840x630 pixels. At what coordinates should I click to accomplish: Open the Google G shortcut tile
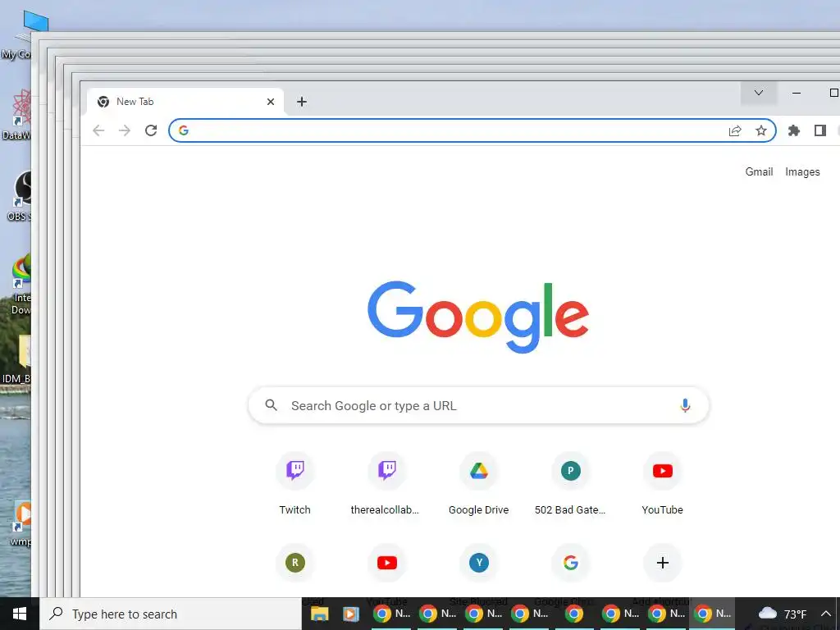pyautogui.click(x=571, y=563)
